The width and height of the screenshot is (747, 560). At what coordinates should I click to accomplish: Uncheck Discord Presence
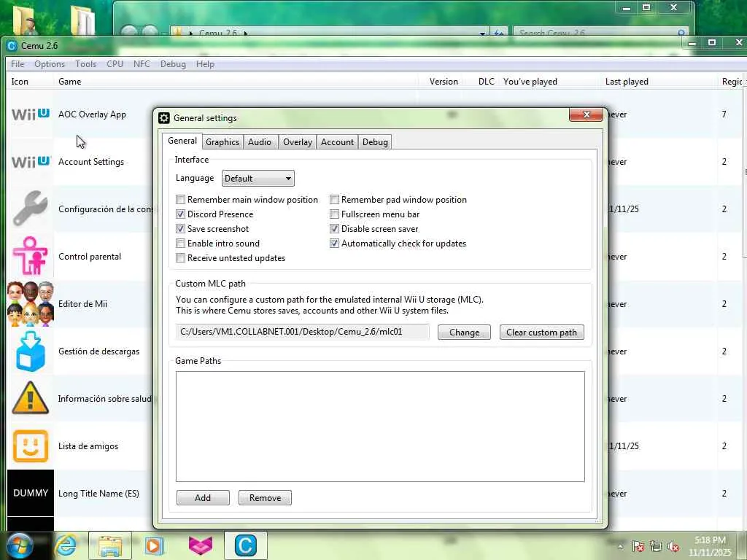point(181,214)
